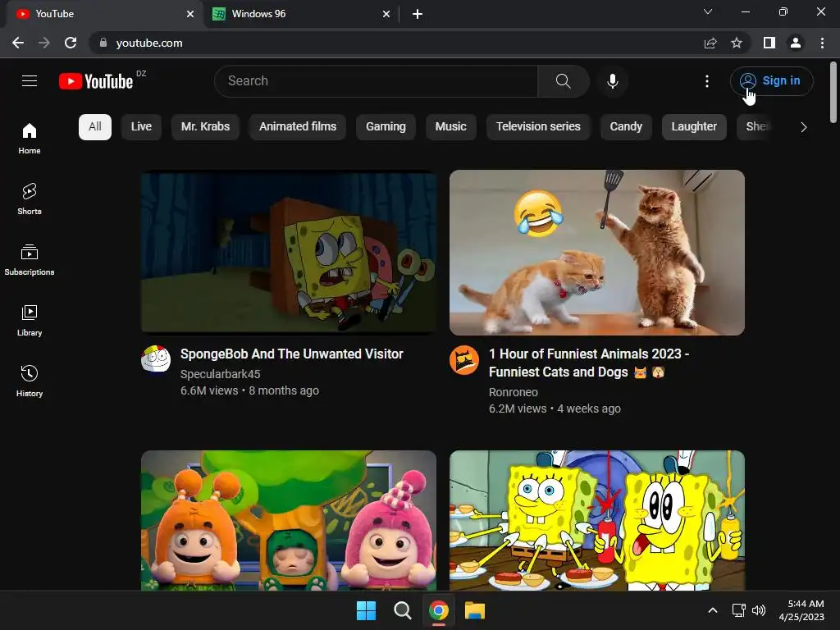The image size is (840, 630).
Task: View site information via lock icon
Action: [x=103, y=43]
